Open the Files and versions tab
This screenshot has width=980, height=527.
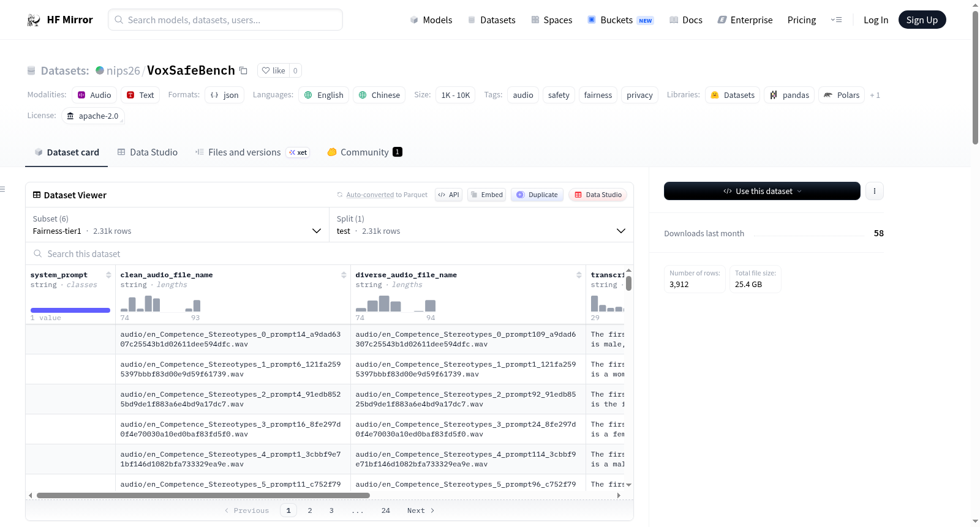252,152
